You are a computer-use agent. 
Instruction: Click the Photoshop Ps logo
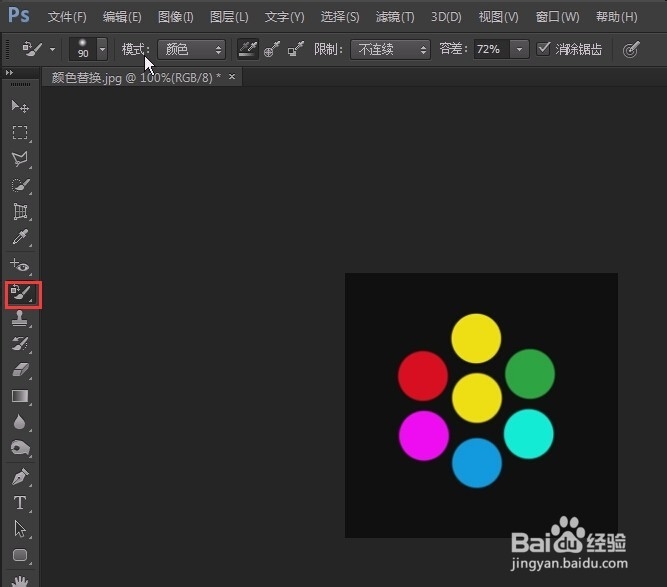tap(19, 16)
